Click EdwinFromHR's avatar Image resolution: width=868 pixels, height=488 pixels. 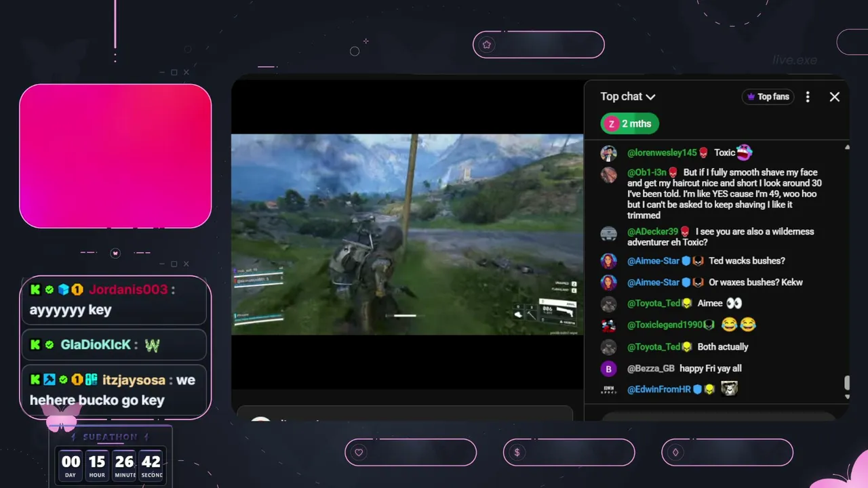[608, 390]
